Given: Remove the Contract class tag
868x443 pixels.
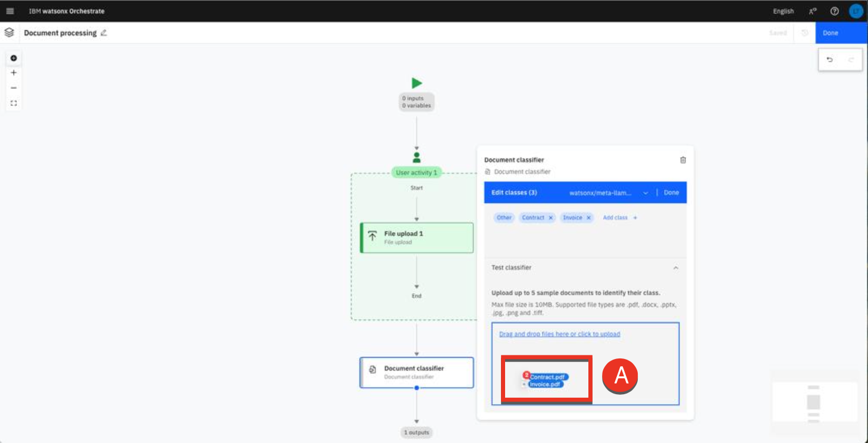Looking at the screenshot, I should pyautogui.click(x=551, y=218).
